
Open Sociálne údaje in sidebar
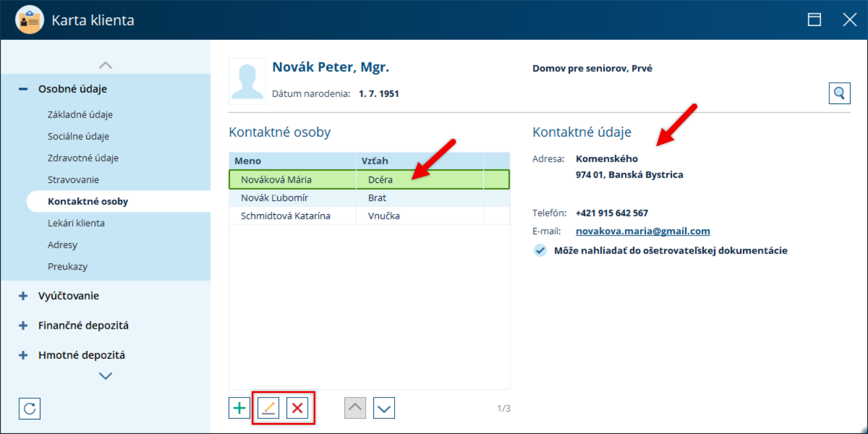point(79,137)
